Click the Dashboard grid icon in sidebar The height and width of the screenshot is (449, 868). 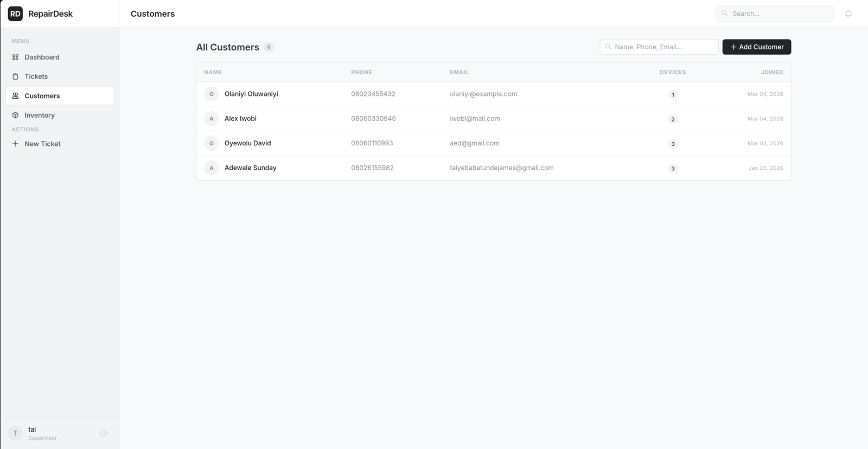[x=15, y=57]
